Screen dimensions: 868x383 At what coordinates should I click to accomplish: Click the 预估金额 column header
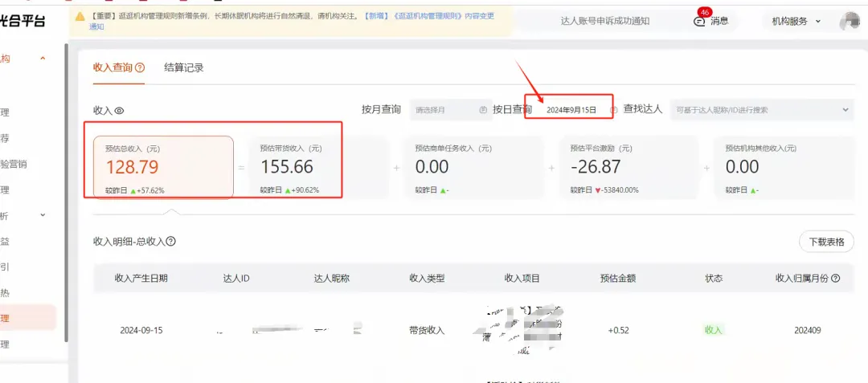point(618,279)
